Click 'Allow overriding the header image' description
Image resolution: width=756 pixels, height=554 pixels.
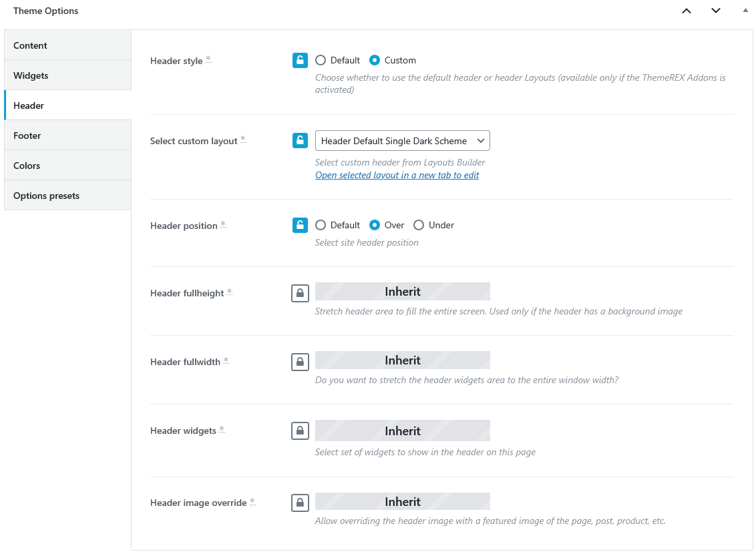click(x=490, y=521)
